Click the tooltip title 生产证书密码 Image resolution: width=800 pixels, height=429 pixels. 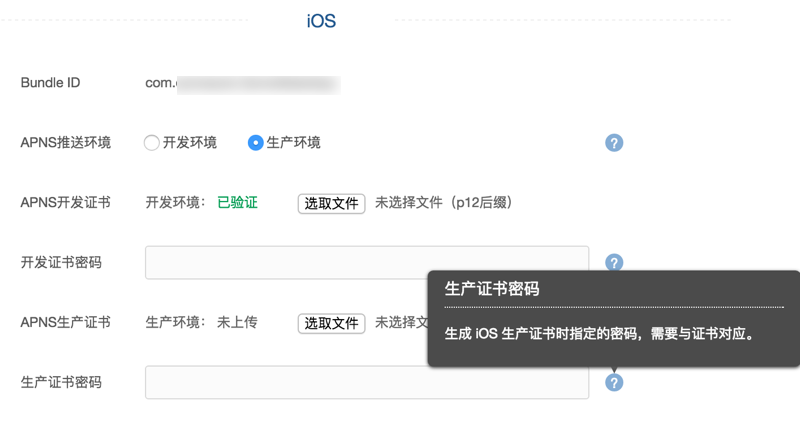[492, 289]
